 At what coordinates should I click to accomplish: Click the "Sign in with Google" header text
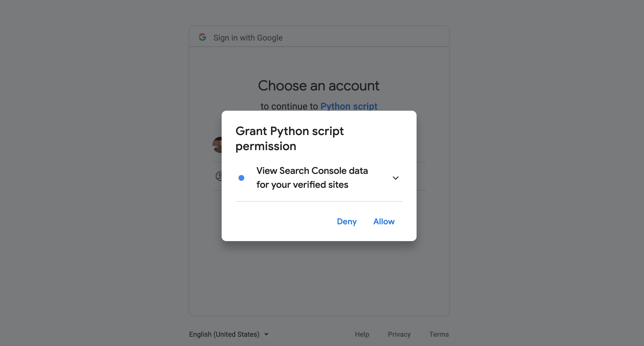(248, 38)
